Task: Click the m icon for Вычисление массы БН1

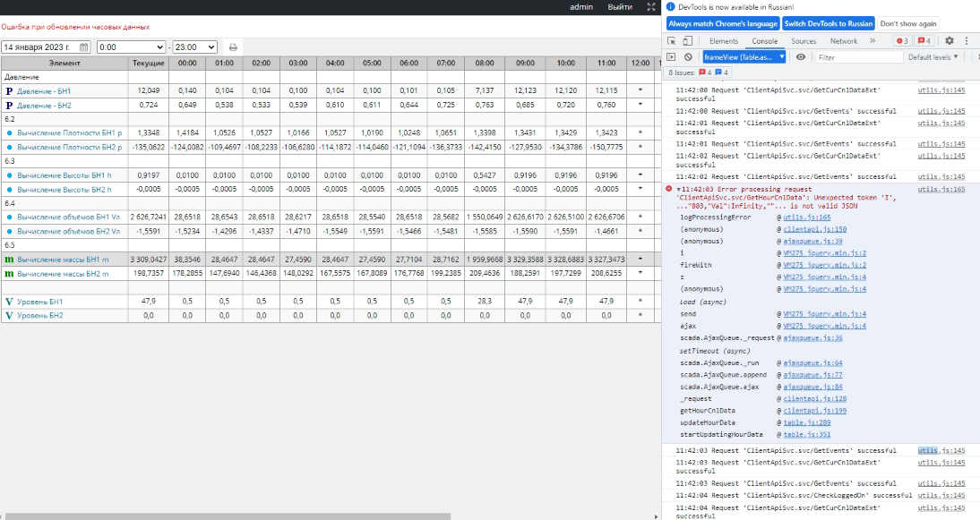Action: click(x=9, y=259)
